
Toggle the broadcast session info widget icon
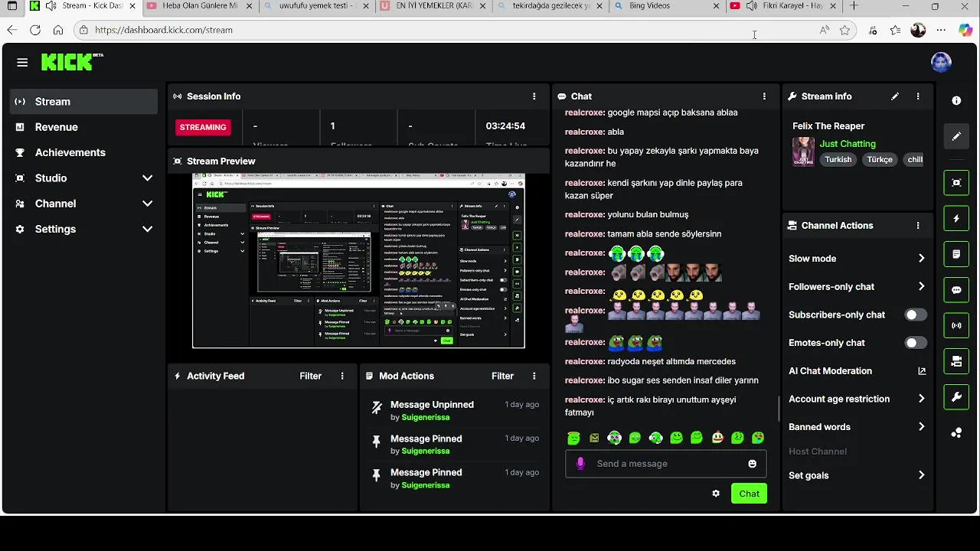956,325
